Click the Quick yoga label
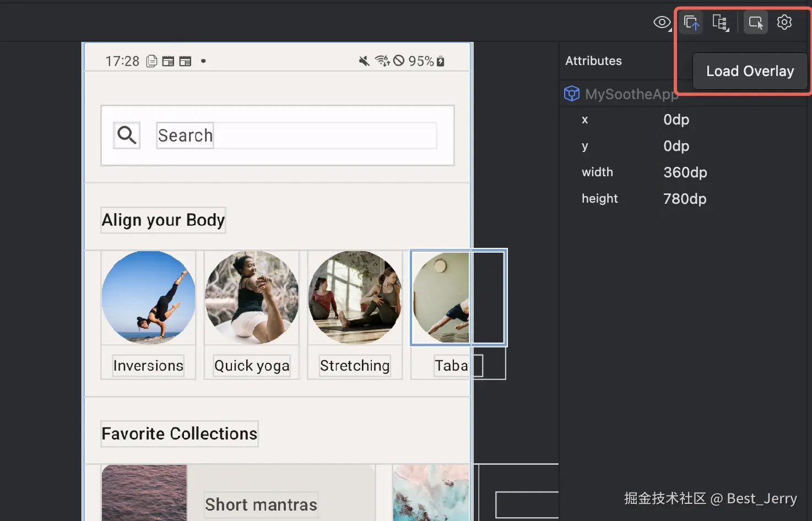Screen dimensions: 812x521 click(252, 366)
